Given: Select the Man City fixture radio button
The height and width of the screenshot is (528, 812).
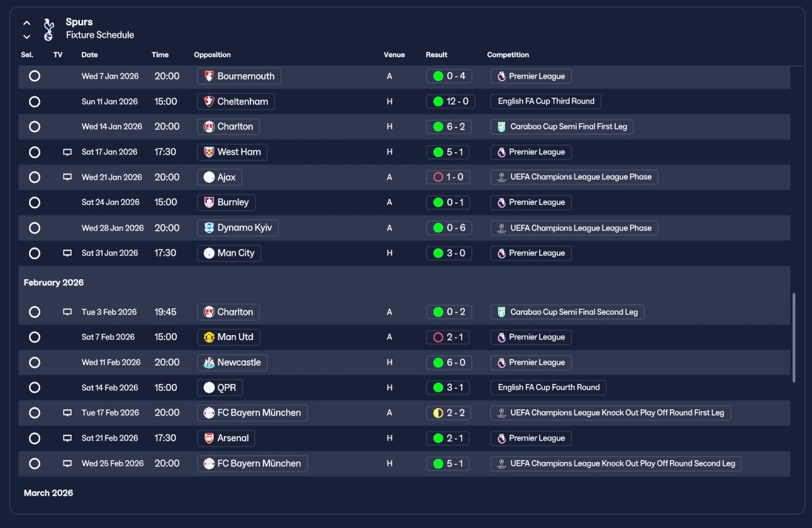Looking at the screenshot, I should pyautogui.click(x=34, y=253).
